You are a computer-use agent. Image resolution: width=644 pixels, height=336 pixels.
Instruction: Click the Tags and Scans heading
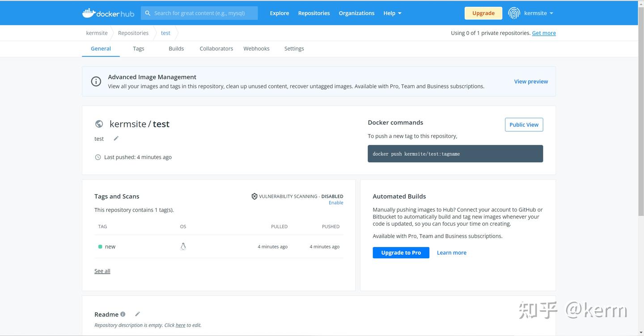click(117, 196)
